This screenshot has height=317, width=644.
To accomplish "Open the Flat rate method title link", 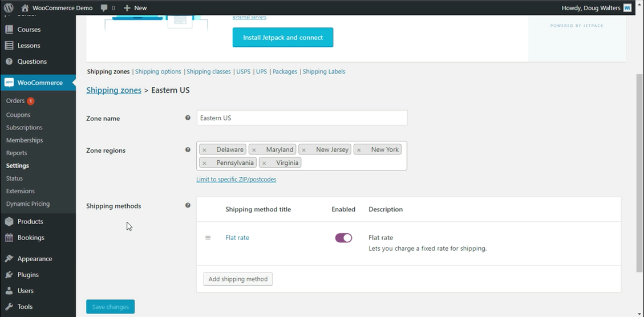I will [237, 238].
